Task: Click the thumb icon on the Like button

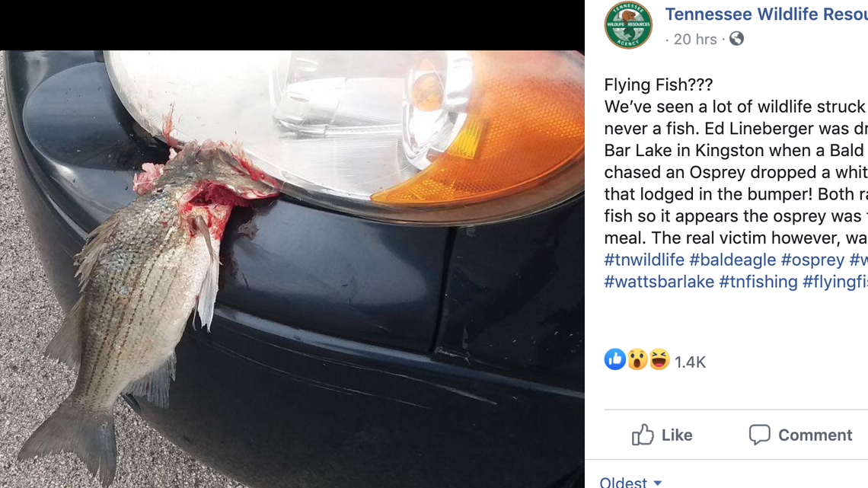Action: point(642,435)
